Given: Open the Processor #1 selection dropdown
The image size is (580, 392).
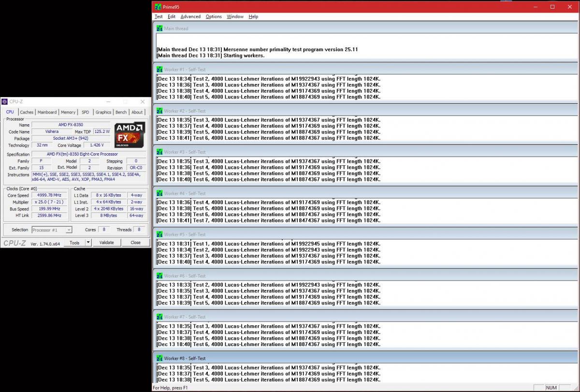Looking at the screenshot, I should [x=52, y=230].
